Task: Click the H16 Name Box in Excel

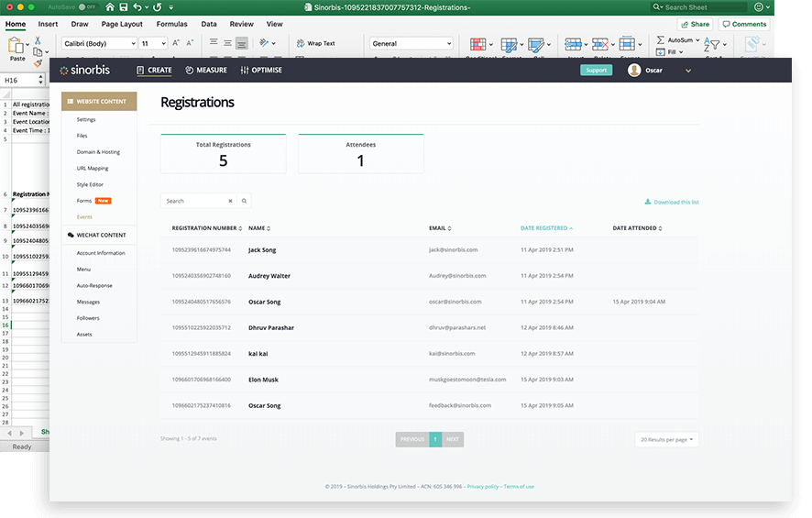Action: (x=23, y=81)
